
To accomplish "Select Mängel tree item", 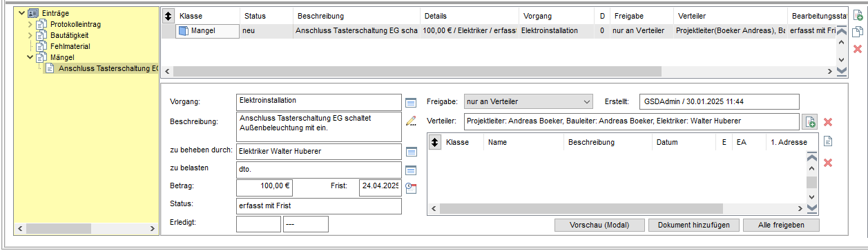I will 62,57.
